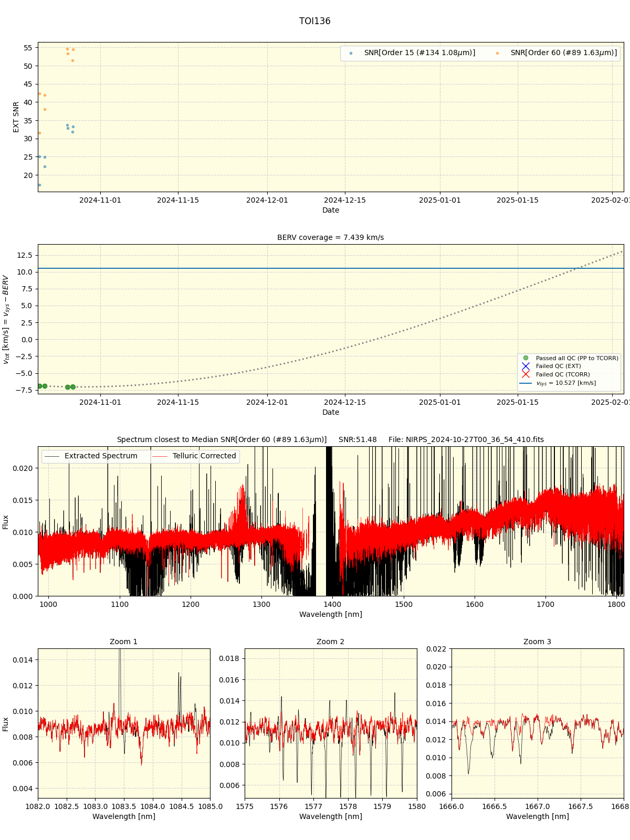Click the blue Order 15 legend marker
The image size is (630, 840).
(x=351, y=53)
